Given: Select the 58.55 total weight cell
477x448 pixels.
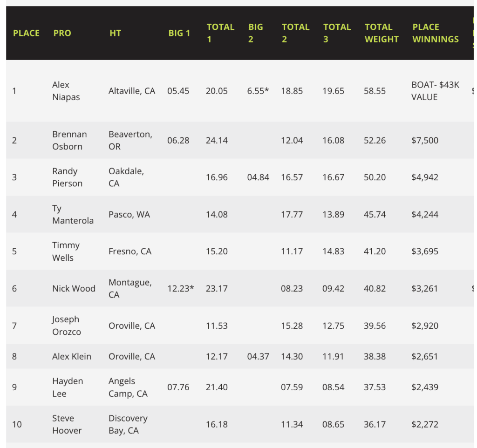Looking at the screenshot, I should point(375,91).
